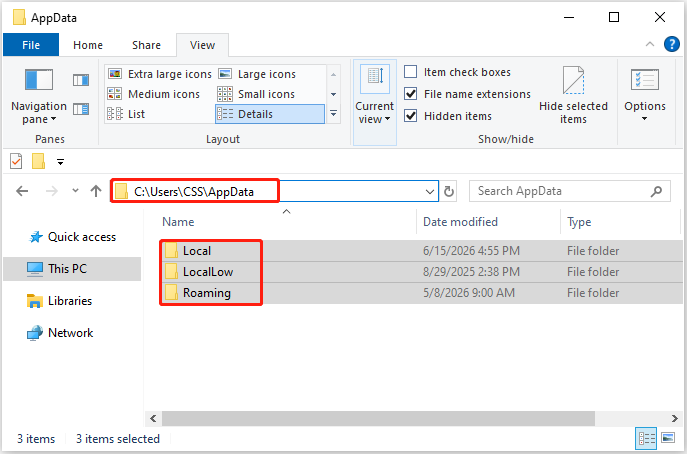Enable Item check boxes
The height and width of the screenshot is (454, 687).
tap(411, 71)
